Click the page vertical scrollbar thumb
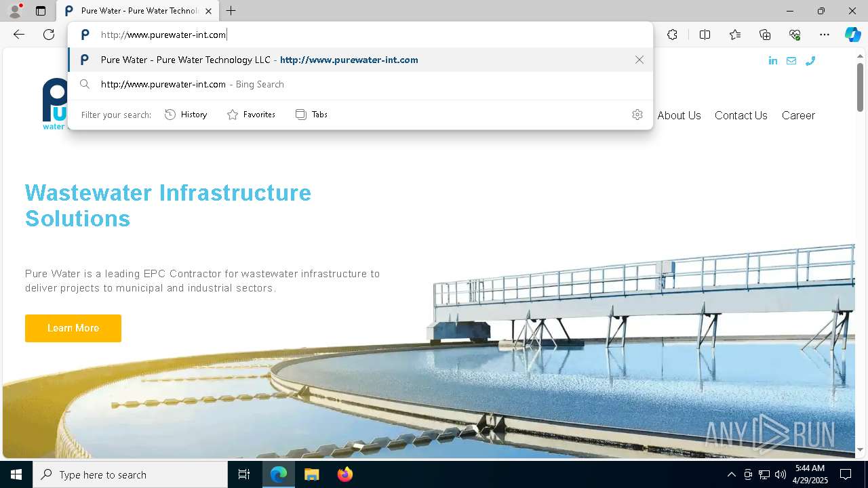 860,87
